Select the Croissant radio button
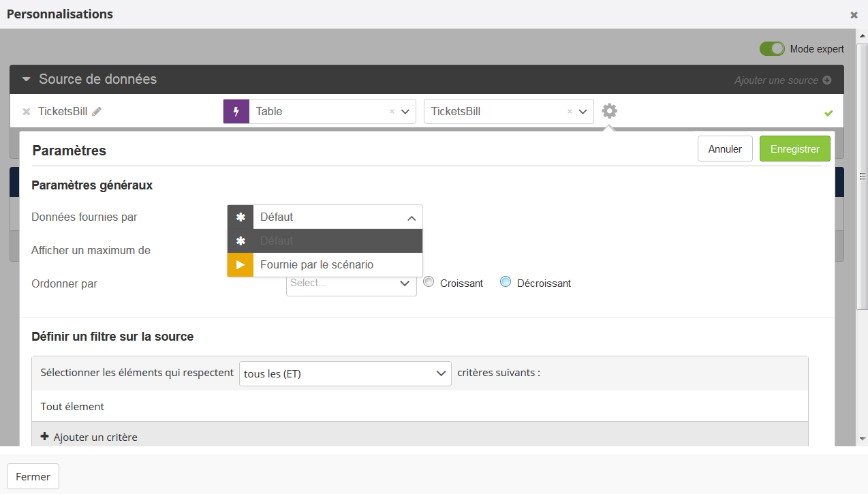 pyautogui.click(x=429, y=282)
